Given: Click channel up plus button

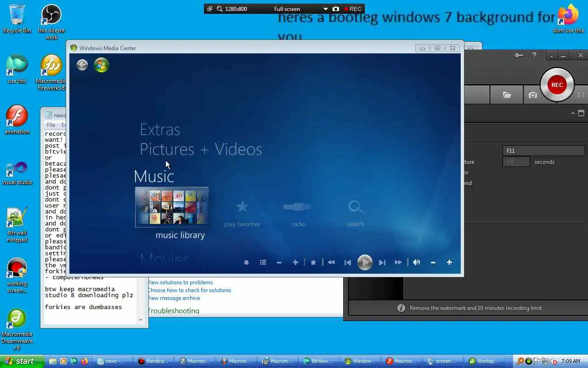Looking at the screenshot, I should point(295,262).
